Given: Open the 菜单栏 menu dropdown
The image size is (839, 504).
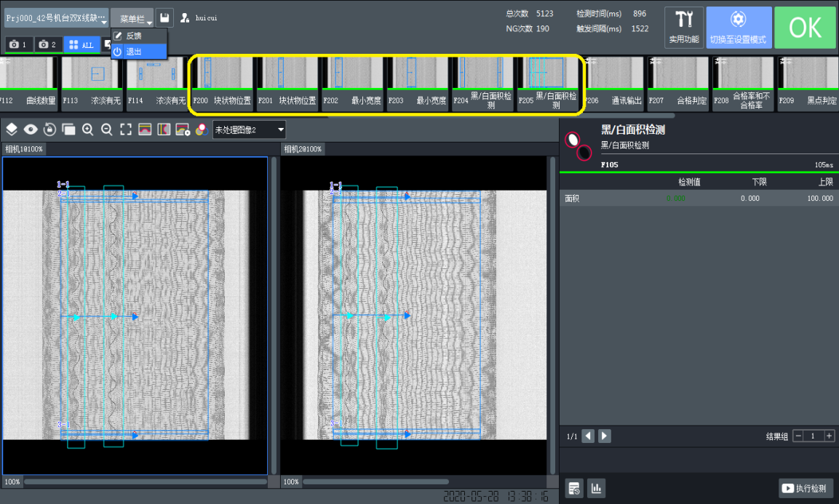Looking at the screenshot, I should (x=132, y=19).
